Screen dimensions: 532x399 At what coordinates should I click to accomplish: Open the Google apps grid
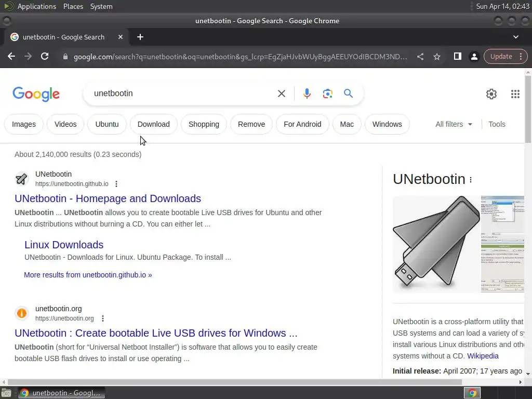coord(515,94)
